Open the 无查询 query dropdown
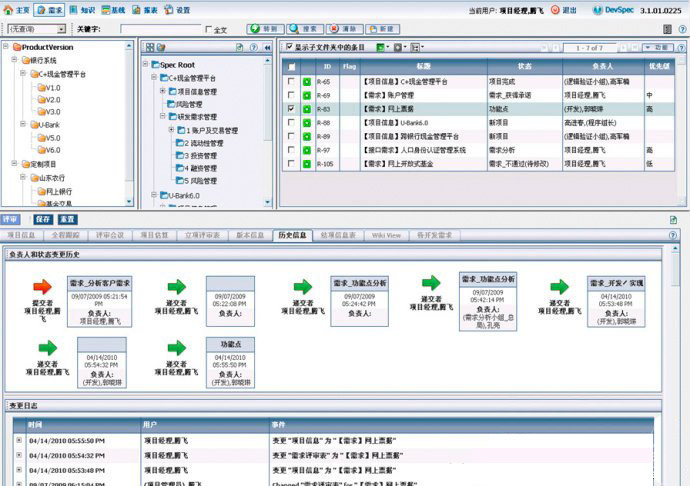 click(59, 30)
